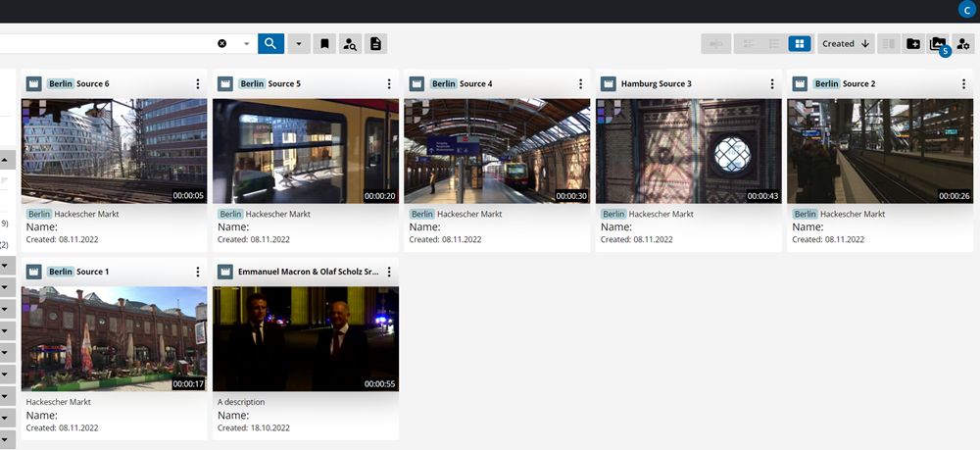
Task: Clear the search field with the X icon
Action: pos(222,44)
